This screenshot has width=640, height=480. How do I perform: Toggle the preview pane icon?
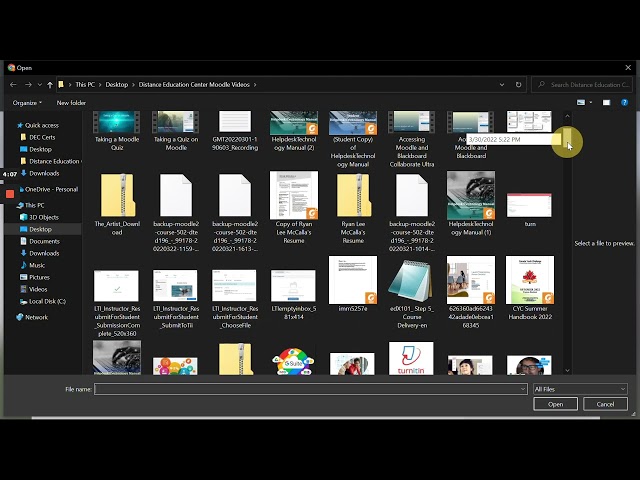(607, 102)
